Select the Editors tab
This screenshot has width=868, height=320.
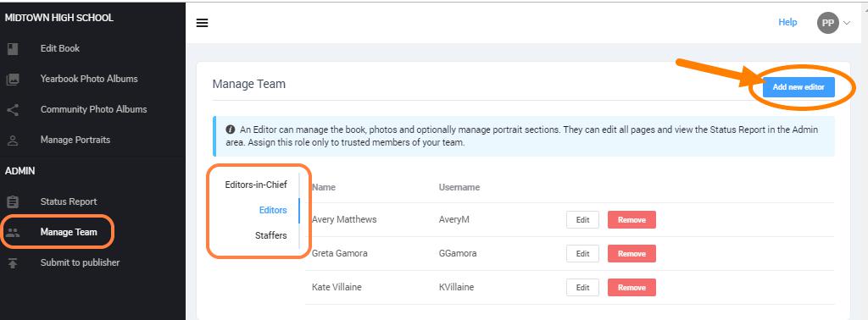coord(273,210)
